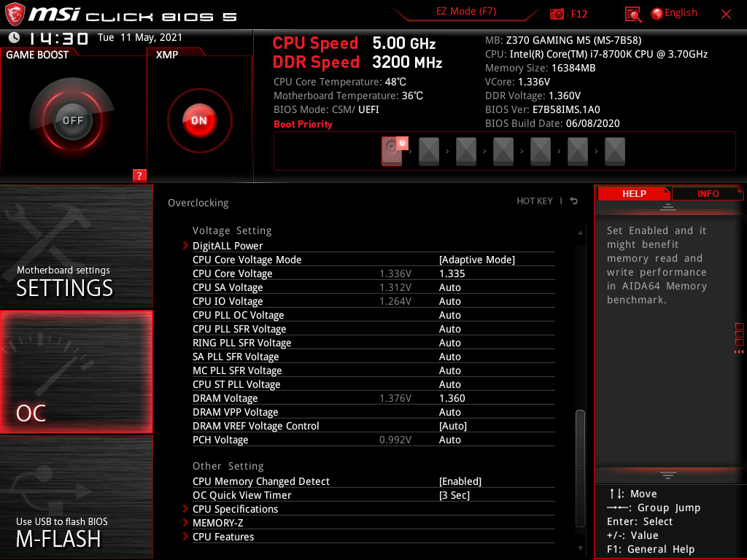Edit the PCH Voltage Auto value
The width and height of the screenshot is (747, 560).
pyautogui.click(x=449, y=440)
